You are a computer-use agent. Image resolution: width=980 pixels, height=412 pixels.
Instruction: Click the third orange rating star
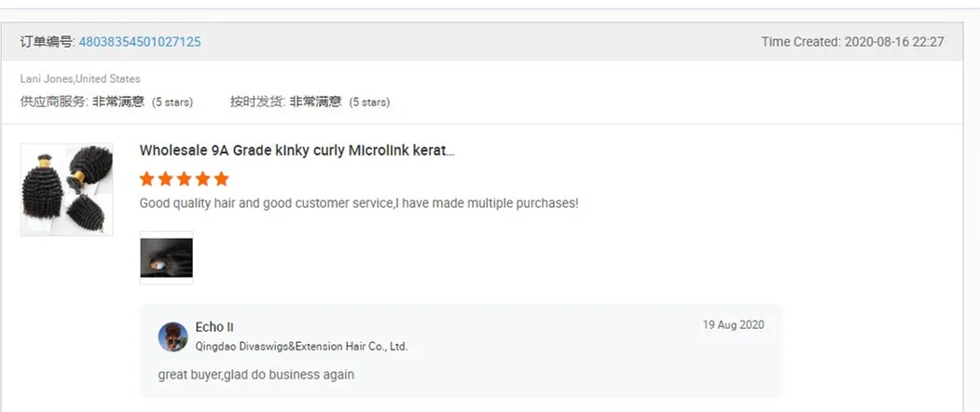click(x=184, y=179)
